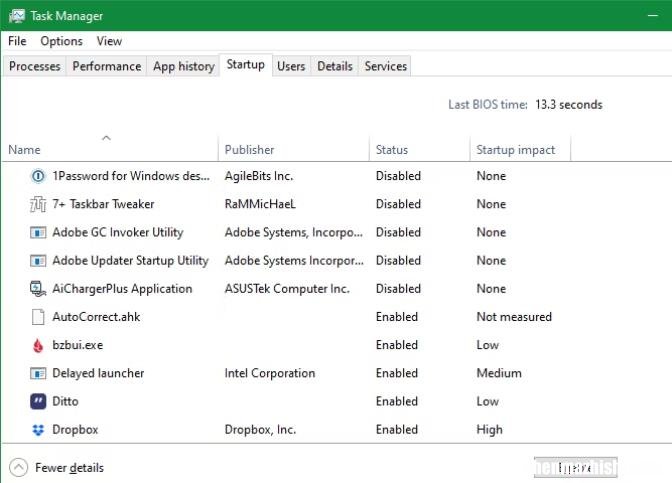This screenshot has height=483, width=672.
Task: Click the RaMMicHaeL publisher cell
Action: [x=260, y=204]
